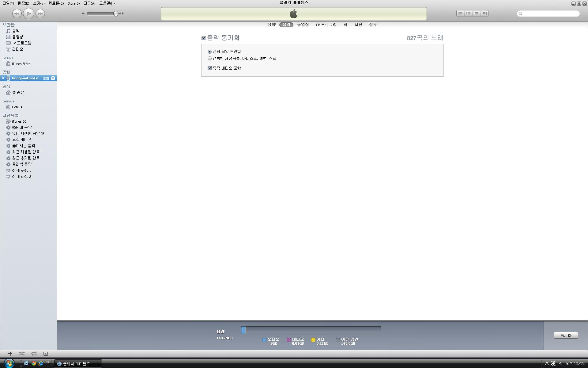Viewport: 588px width, 368px height.
Task: Toggle 뮤직 비디오 포함 checkbox
Action: point(209,68)
